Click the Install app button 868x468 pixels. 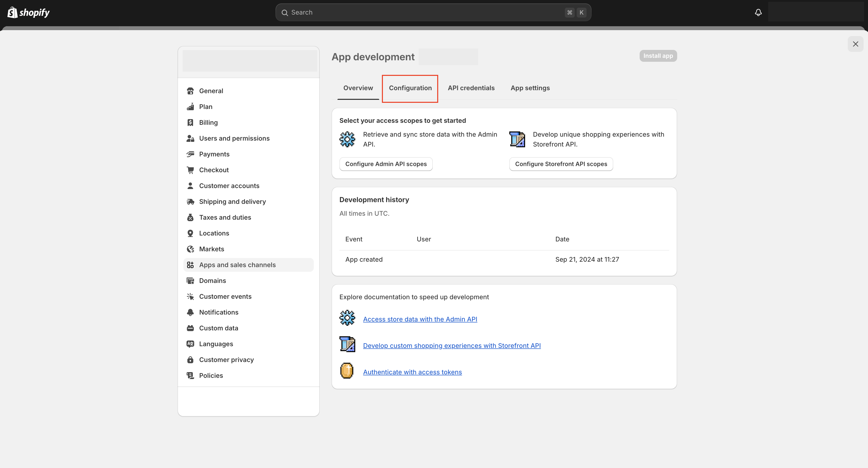coord(658,56)
